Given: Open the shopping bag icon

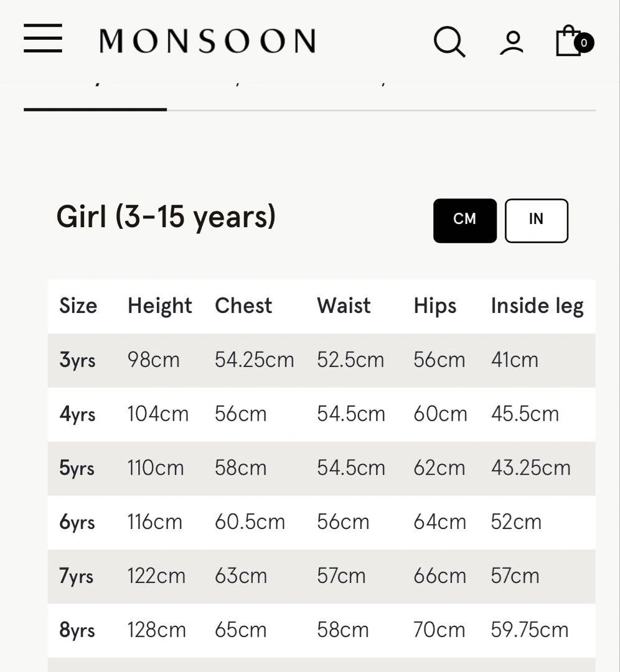Looking at the screenshot, I should [x=568, y=40].
